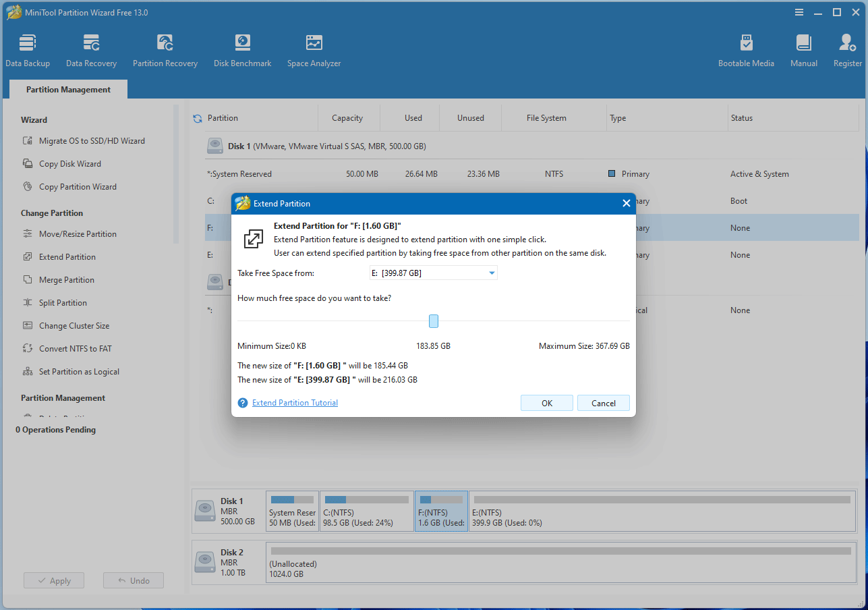Choose Merge Partition in the sidebar
868x610 pixels.
click(66, 280)
